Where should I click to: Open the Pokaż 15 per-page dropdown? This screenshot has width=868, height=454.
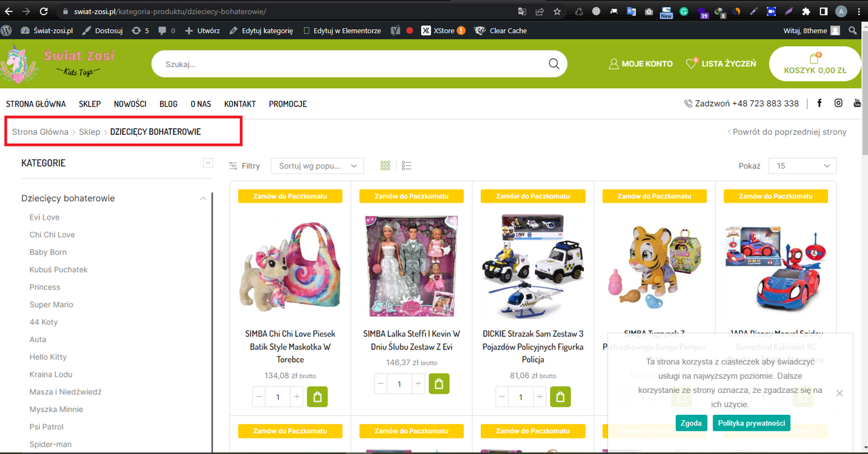802,166
